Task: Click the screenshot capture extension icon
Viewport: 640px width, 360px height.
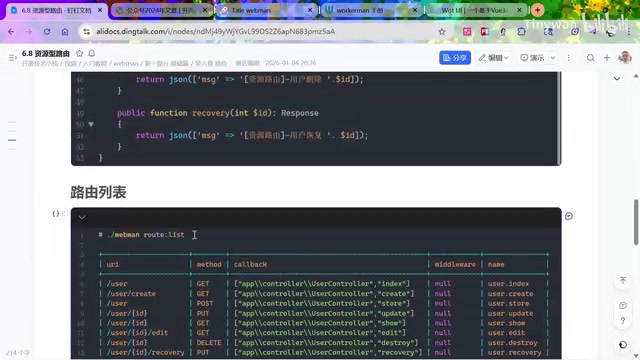Action: click(x=548, y=31)
